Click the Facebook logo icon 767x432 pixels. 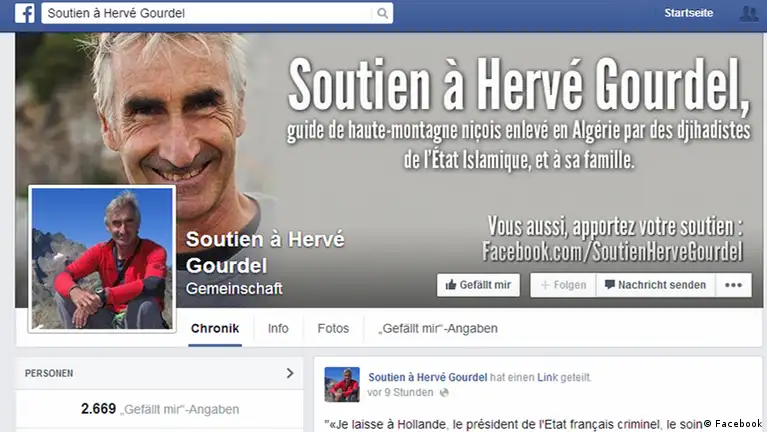click(24, 13)
